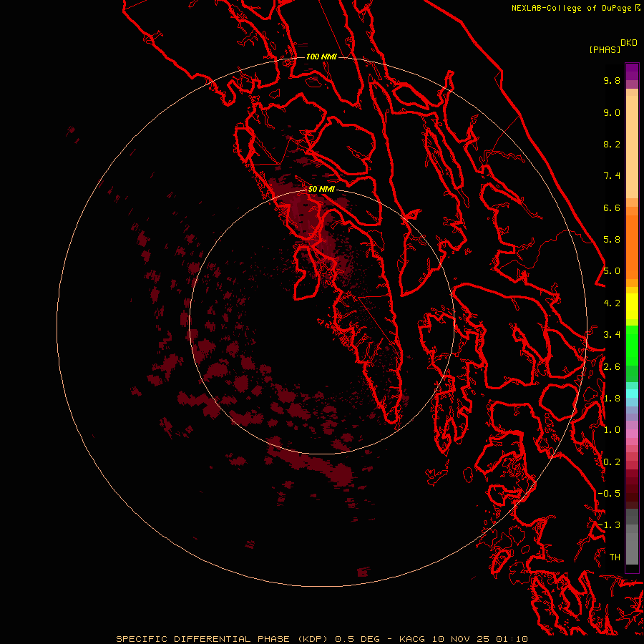644x644 pixels.
Task: Click the DKD label above the color bar
Action: pos(628,43)
